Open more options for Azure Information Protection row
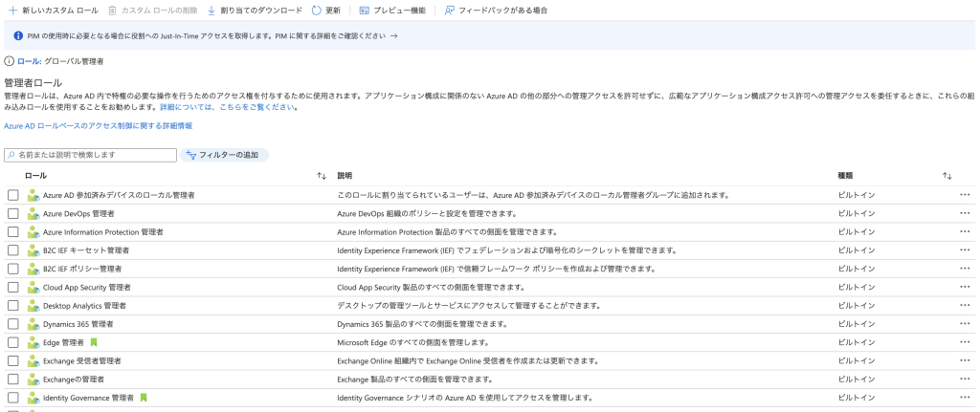This screenshot has width=980, height=412. pyautogui.click(x=965, y=232)
